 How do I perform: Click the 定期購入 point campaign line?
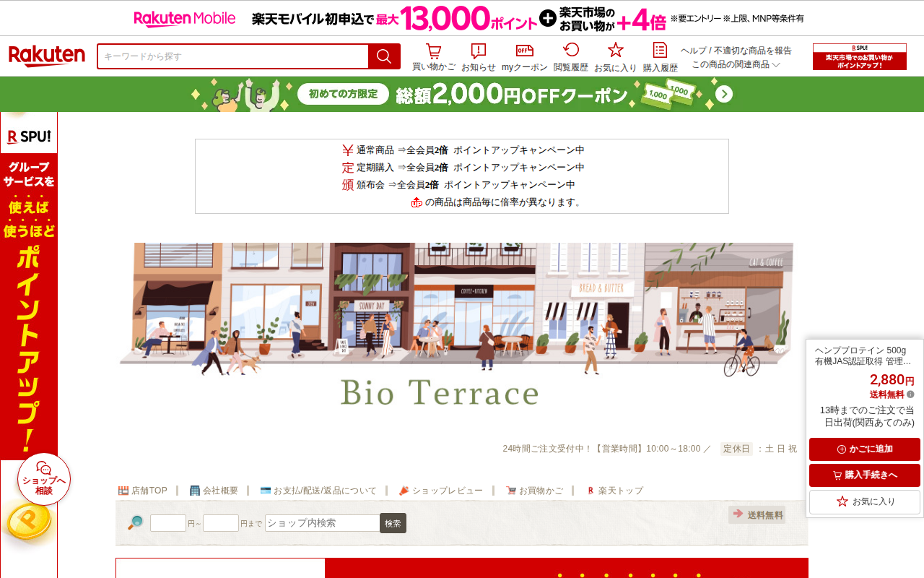tap(463, 168)
